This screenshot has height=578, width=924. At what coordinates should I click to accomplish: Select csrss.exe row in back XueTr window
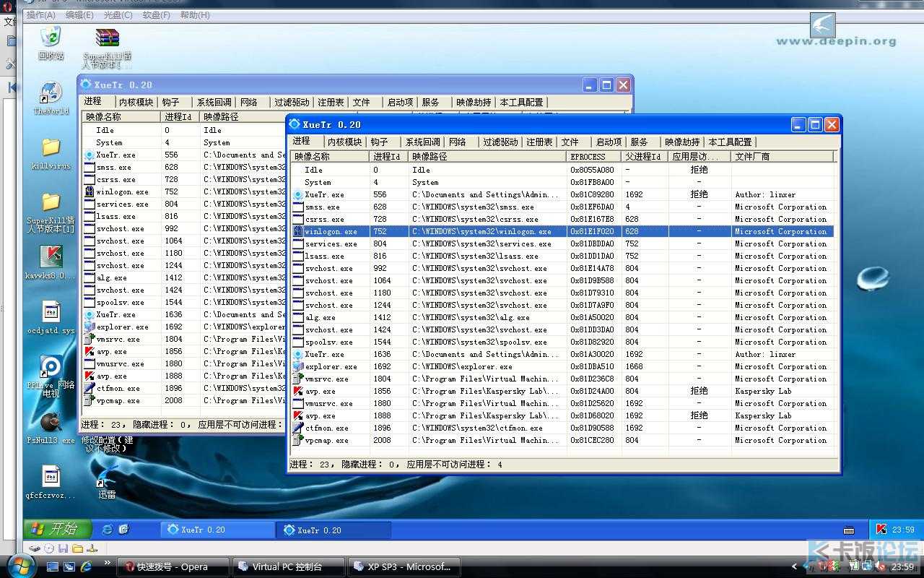tap(184, 179)
